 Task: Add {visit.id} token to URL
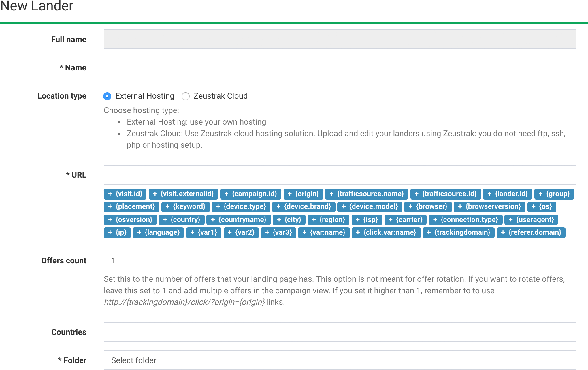coord(125,194)
